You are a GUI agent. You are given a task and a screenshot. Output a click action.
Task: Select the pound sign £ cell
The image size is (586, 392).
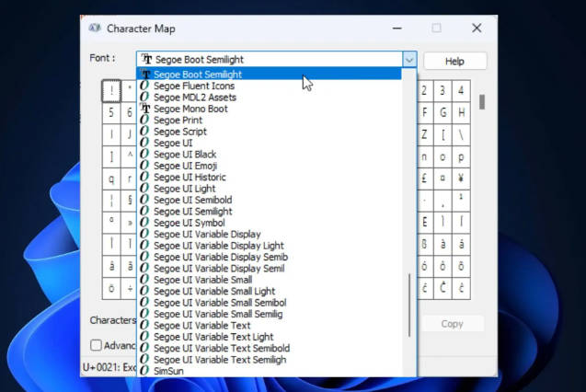(425, 179)
